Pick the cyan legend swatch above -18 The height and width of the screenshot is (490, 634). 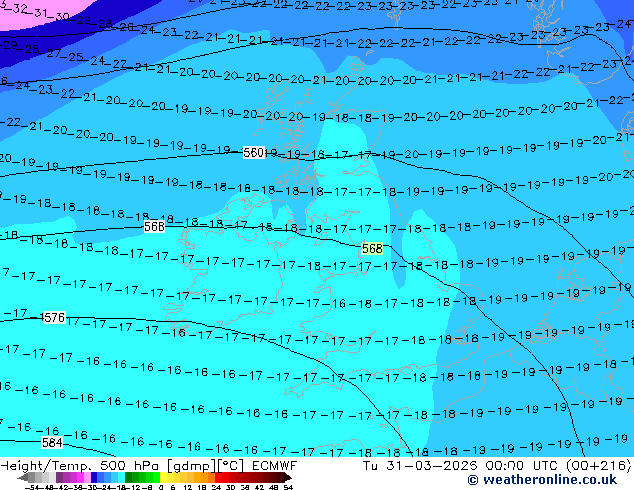point(121,477)
